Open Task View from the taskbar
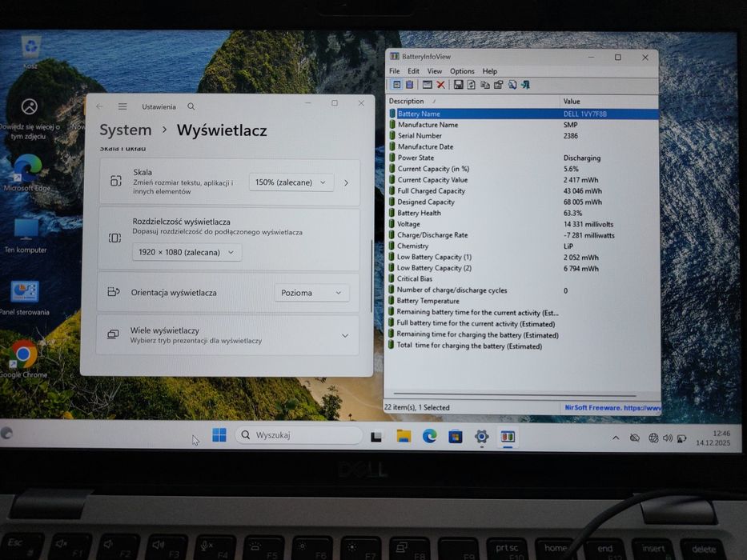Image resolution: width=747 pixels, height=560 pixels. click(x=376, y=436)
